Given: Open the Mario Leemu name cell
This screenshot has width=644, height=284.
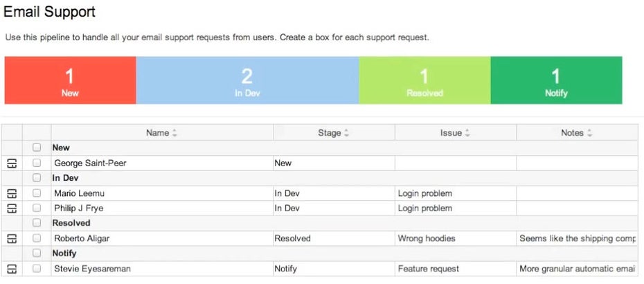Looking at the screenshot, I should (162, 193).
